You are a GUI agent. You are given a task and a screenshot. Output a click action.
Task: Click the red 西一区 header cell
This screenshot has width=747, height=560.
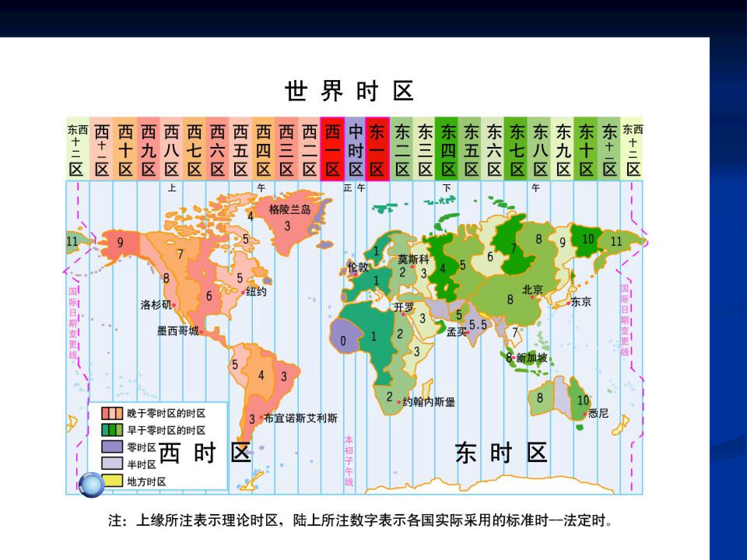tap(332, 149)
